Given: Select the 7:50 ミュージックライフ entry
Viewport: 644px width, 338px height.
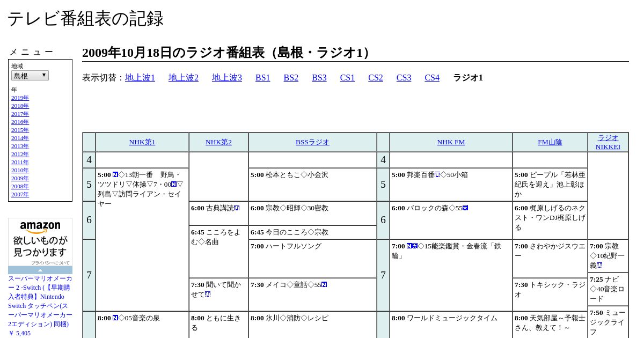Looking at the screenshot, I should point(608,322).
